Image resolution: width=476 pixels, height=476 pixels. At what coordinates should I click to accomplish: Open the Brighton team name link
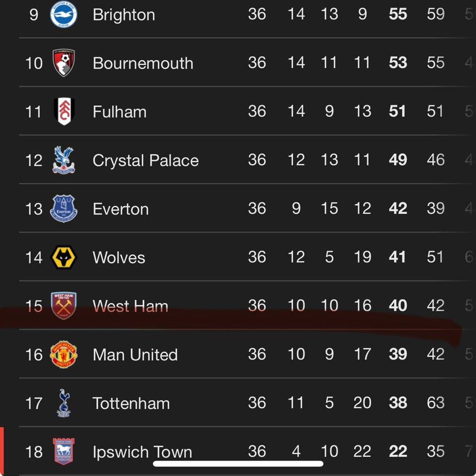124,15
